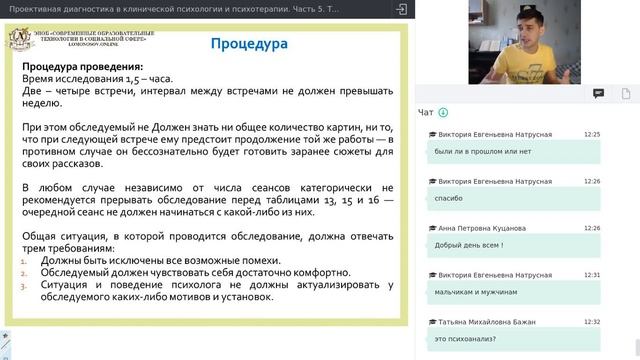Click graduation cap icon beside 'спасибо' sender
The width and height of the screenshot is (640, 360).
[x=433, y=181]
